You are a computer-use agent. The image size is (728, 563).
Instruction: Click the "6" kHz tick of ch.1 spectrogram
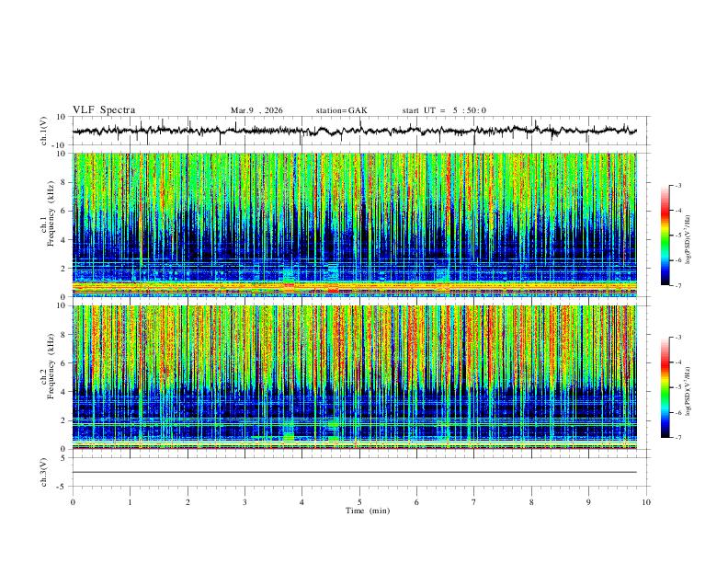coord(64,211)
